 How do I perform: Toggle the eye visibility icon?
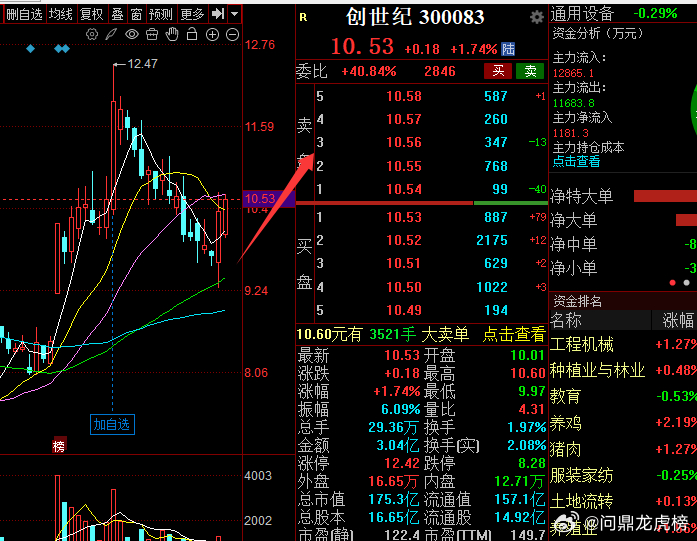132,34
